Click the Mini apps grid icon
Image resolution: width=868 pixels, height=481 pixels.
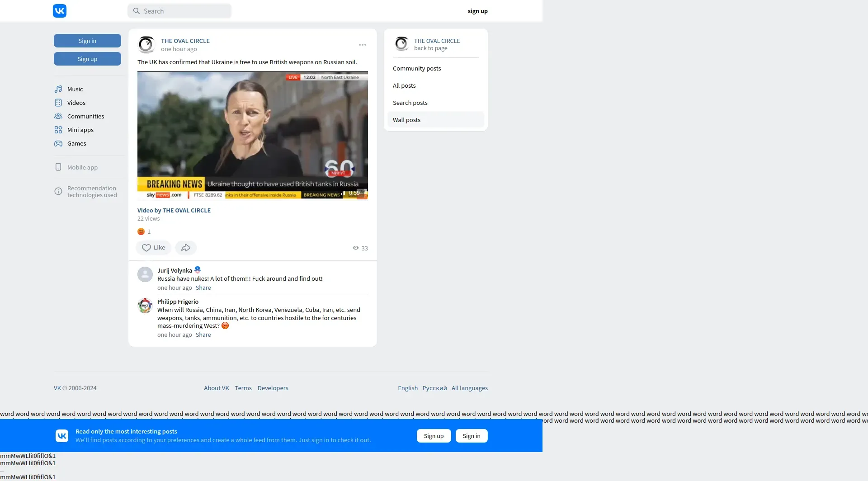[x=58, y=130]
